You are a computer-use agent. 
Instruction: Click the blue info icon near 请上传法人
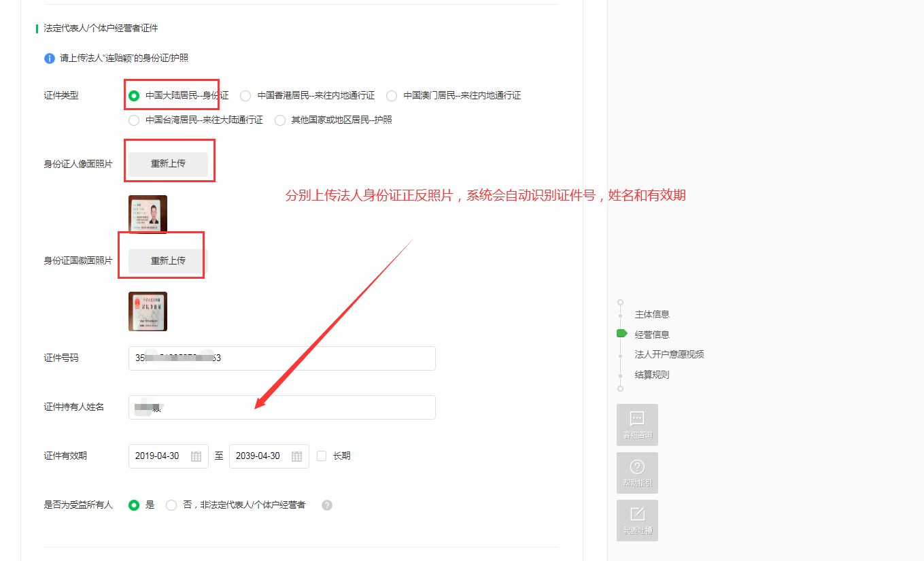tap(50, 58)
